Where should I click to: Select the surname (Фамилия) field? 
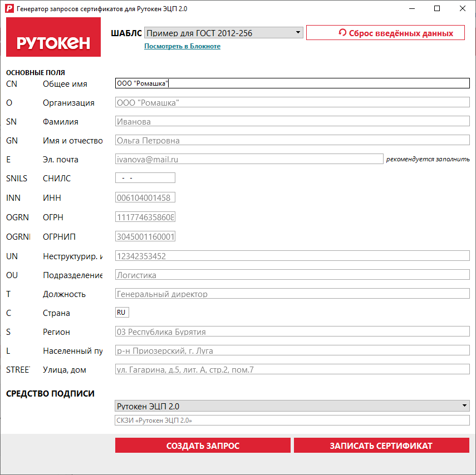click(292, 122)
